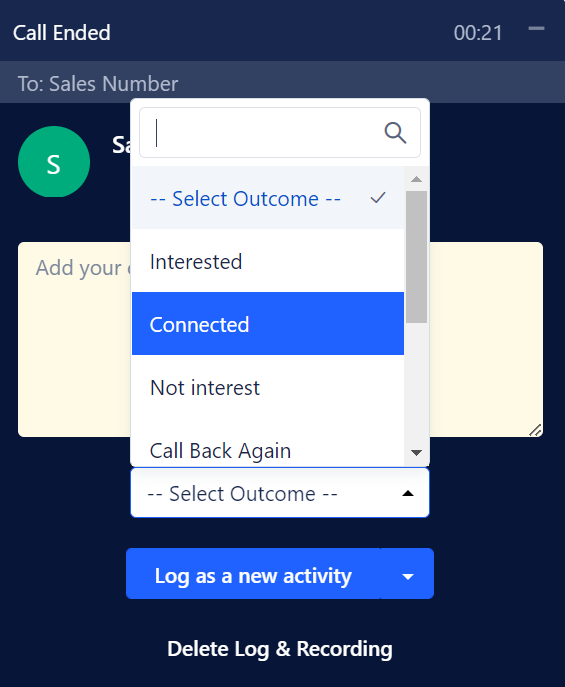The image size is (565, 687).
Task: Click the notes resize grip handle
Action: click(535, 430)
